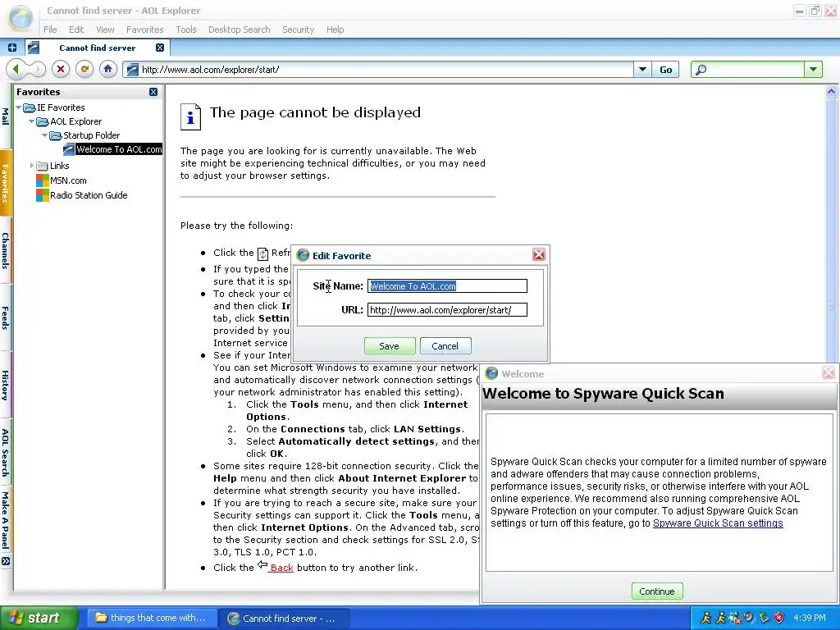
Task: Click the Windows start button
Action: [x=39, y=619]
